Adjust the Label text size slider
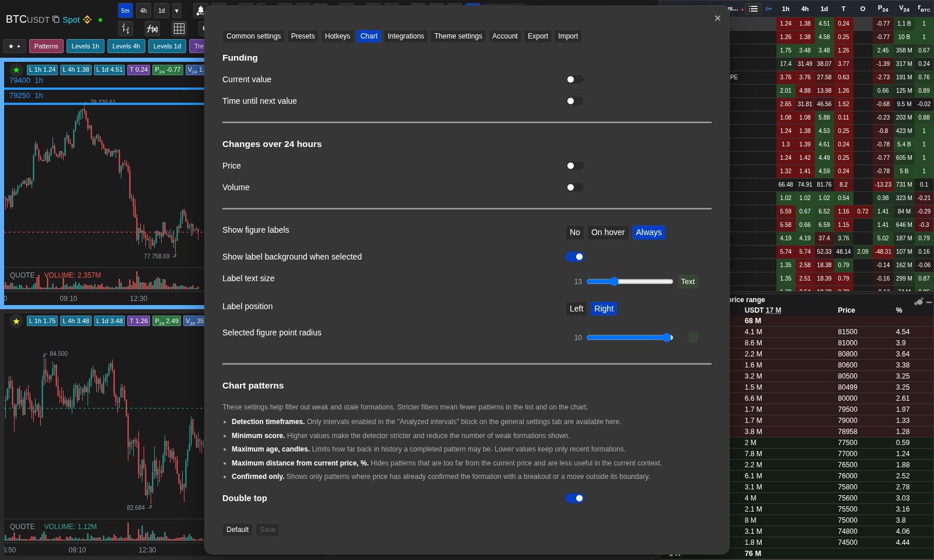Viewport: 934px width, 560px height. click(630, 281)
